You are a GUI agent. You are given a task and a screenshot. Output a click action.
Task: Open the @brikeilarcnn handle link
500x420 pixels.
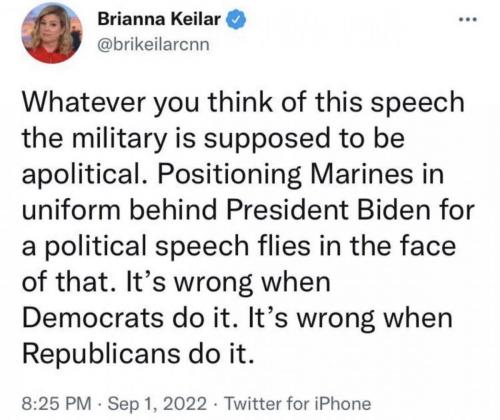pos(153,44)
